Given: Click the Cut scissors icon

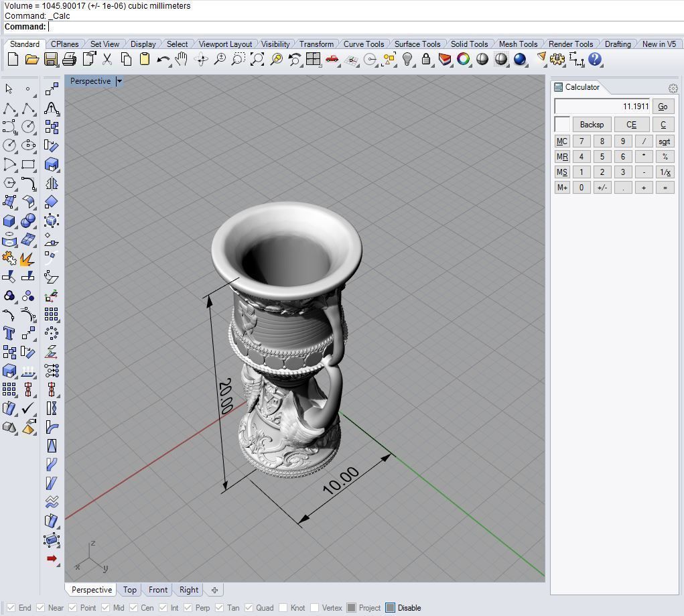Looking at the screenshot, I should click(x=107, y=59).
